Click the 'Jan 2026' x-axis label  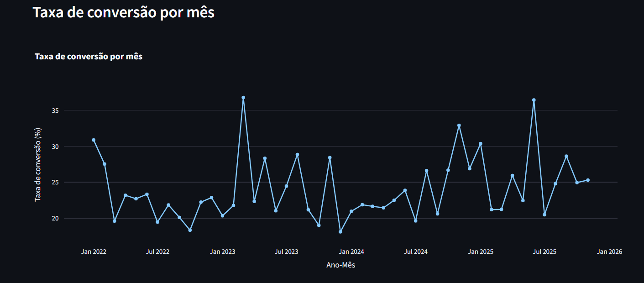[610, 252]
